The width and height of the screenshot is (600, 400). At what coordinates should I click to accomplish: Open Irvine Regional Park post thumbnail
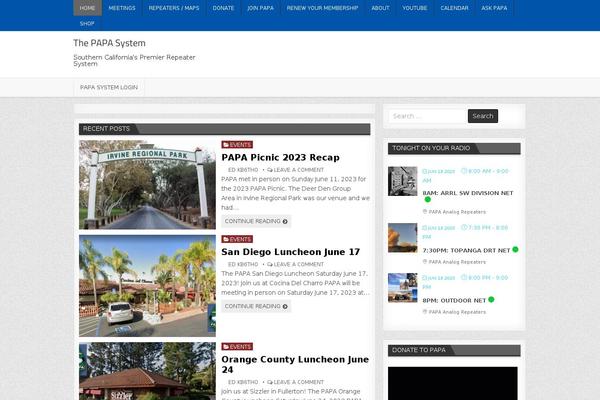[x=147, y=185]
